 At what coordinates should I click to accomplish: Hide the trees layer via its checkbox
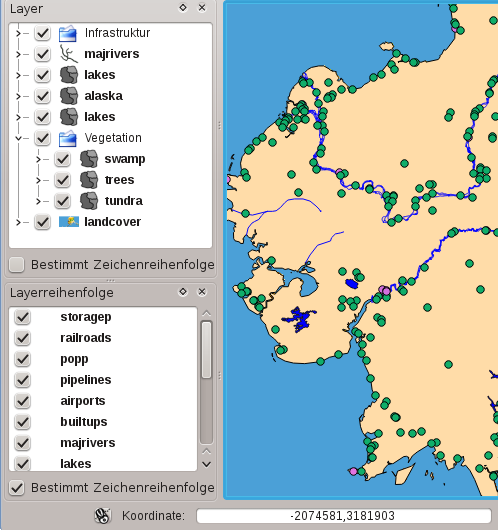coord(63,180)
